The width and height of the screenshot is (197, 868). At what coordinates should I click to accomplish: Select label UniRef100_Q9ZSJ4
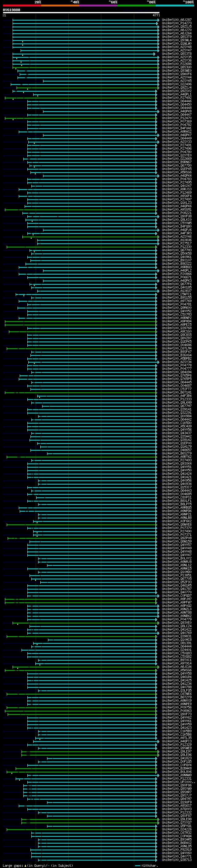pyautogui.click(x=177, y=88)
